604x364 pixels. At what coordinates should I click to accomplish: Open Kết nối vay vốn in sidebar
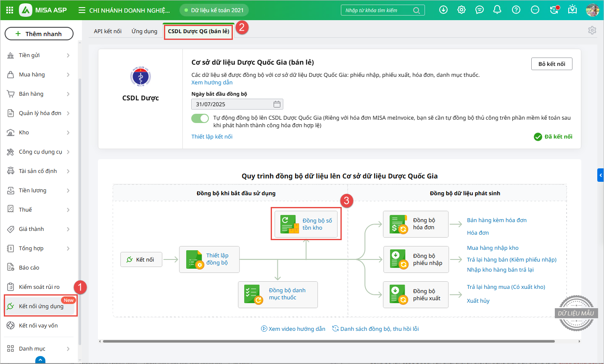pyautogui.click(x=39, y=325)
